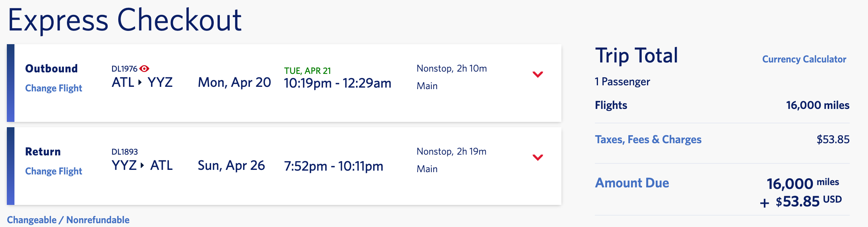This screenshot has width=868, height=227.
Task: Select the Sun, Apr 26 return date
Action: tap(231, 165)
